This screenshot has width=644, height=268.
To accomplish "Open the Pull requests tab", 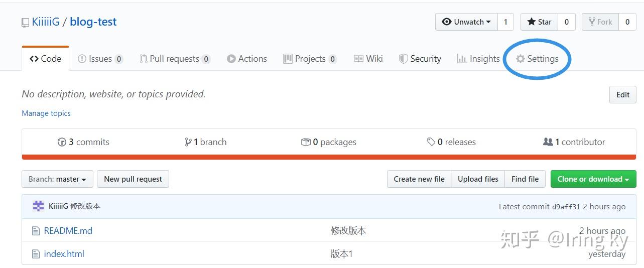I will pyautogui.click(x=175, y=59).
